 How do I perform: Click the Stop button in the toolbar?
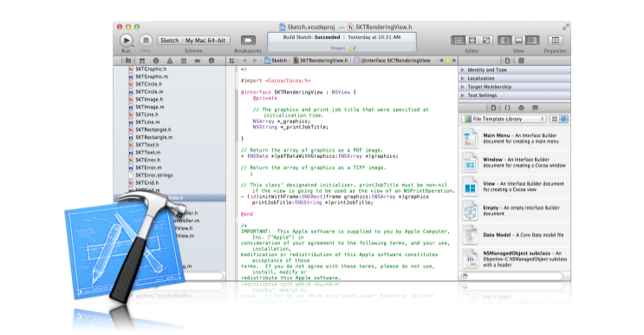[146, 40]
